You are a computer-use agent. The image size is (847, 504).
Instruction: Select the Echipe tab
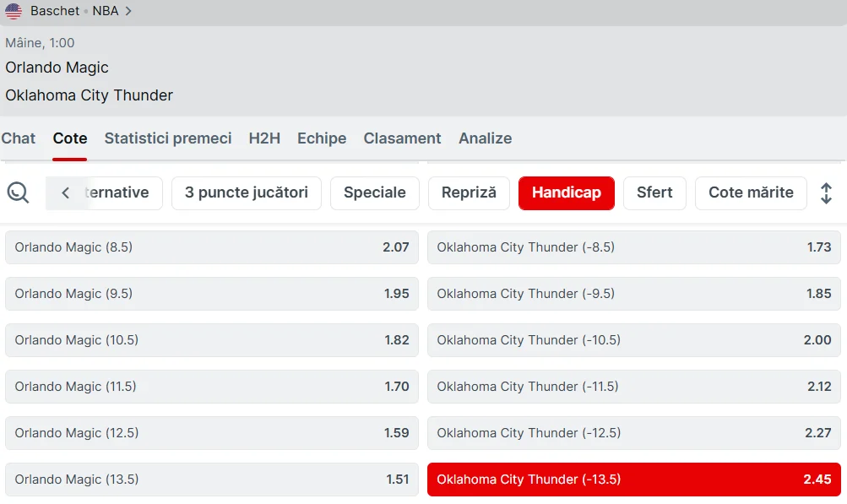(322, 138)
